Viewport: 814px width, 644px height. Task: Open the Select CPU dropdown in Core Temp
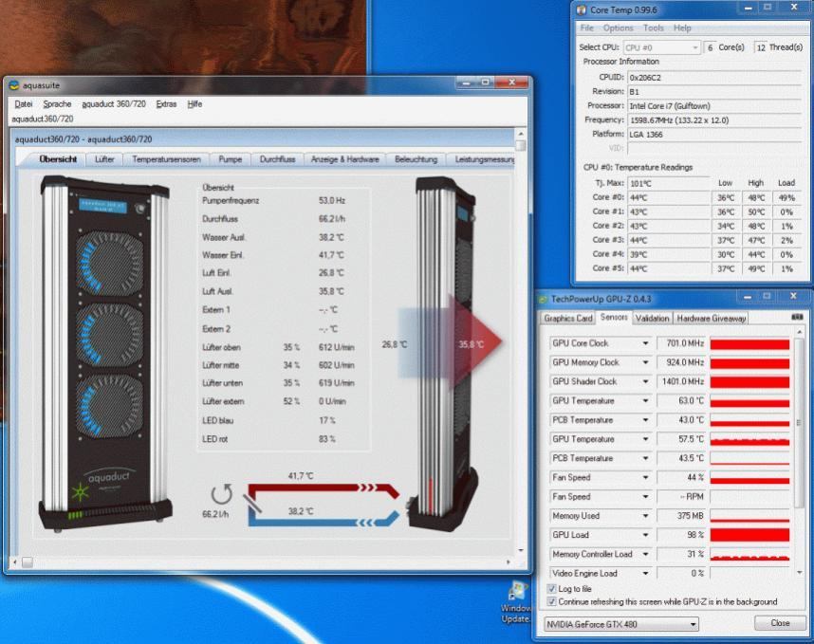pyautogui.click(x=661, y=47)
